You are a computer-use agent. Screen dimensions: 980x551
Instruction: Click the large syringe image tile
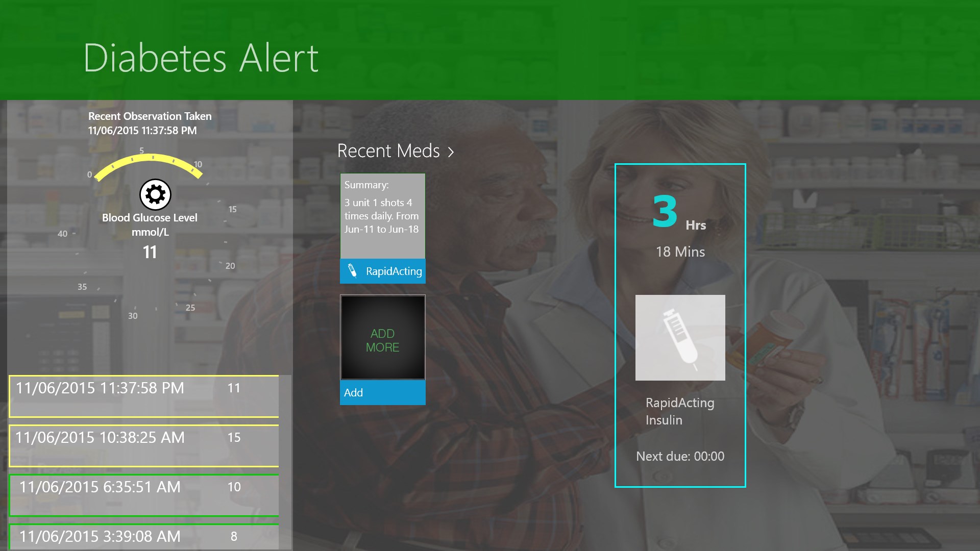pos(680,338)
